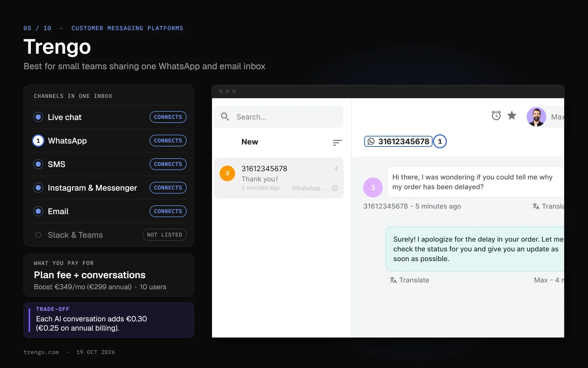The image size is (588, 368).
Task: Click the 'Trengo' title heading
Action: [57, 47]
